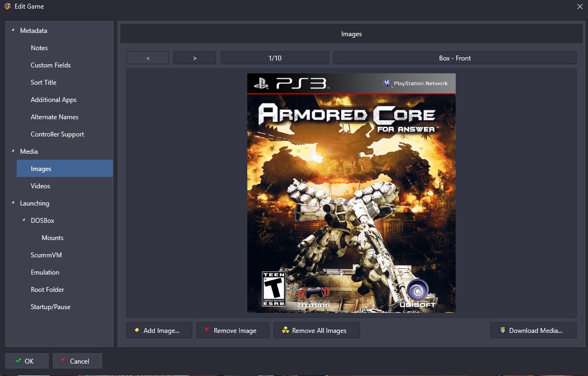The height and width of the screenshot is (376, 588).
Task: Click the 1/10 image counter
Action: point(275,58)
